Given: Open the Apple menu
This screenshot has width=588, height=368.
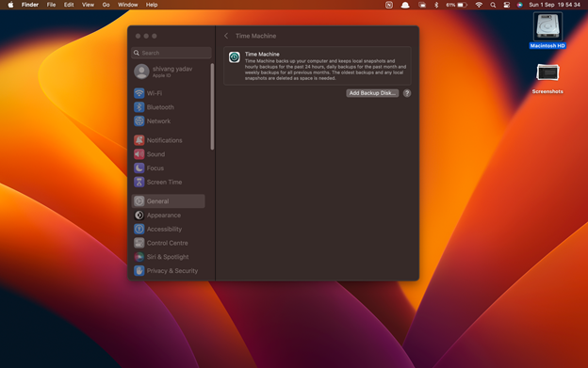Looking at the screenshot, I should click(10, 5).
